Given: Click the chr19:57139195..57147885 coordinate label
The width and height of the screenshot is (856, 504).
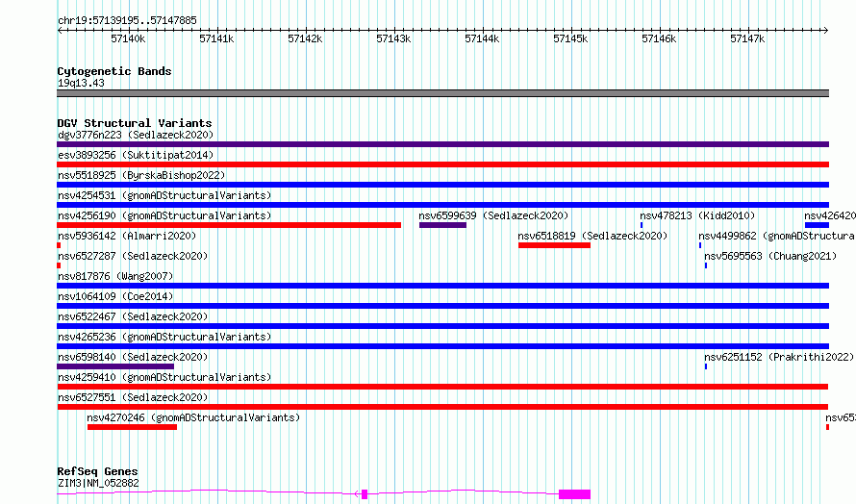Looking at the screenshot, I should click(127, 21).
